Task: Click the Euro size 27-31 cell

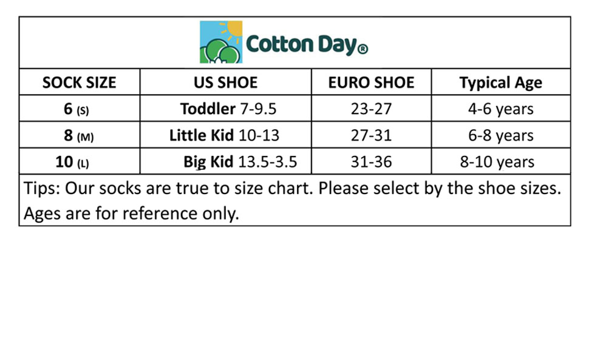Action: point(371,135)
